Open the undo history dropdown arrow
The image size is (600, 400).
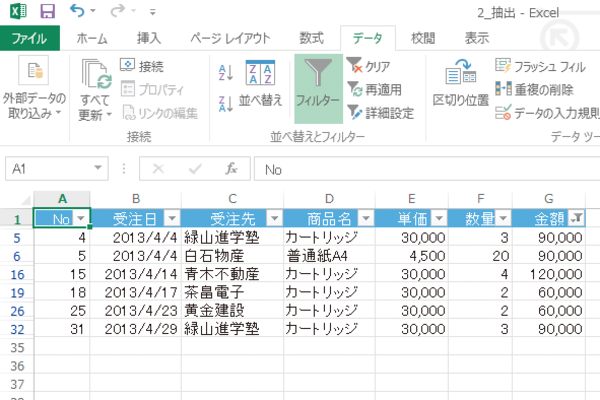click(x=93, y=11)
